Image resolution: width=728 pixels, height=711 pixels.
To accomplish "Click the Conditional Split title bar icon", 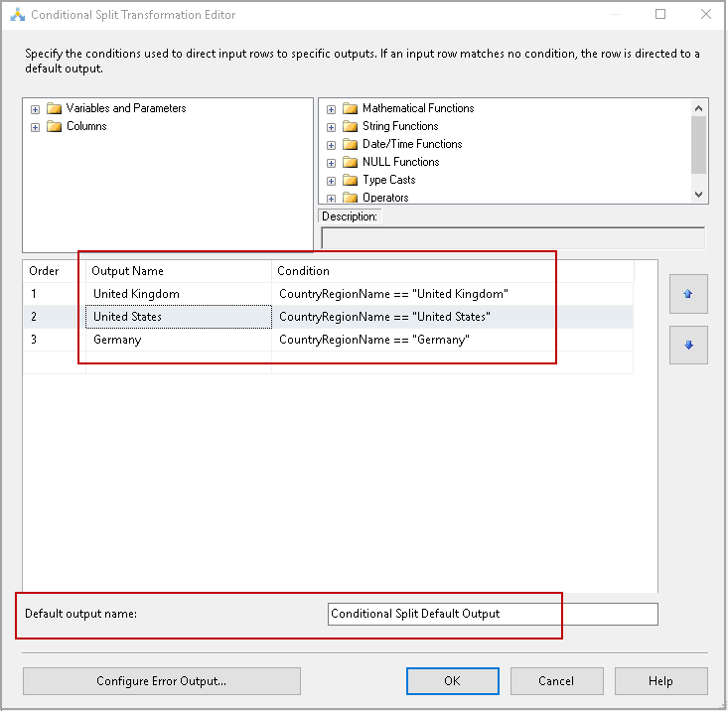I will click(17, 15).
